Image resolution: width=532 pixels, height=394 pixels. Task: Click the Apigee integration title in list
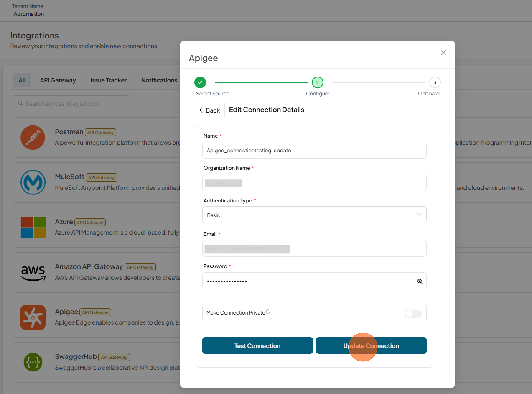click(x=66, y=312)
